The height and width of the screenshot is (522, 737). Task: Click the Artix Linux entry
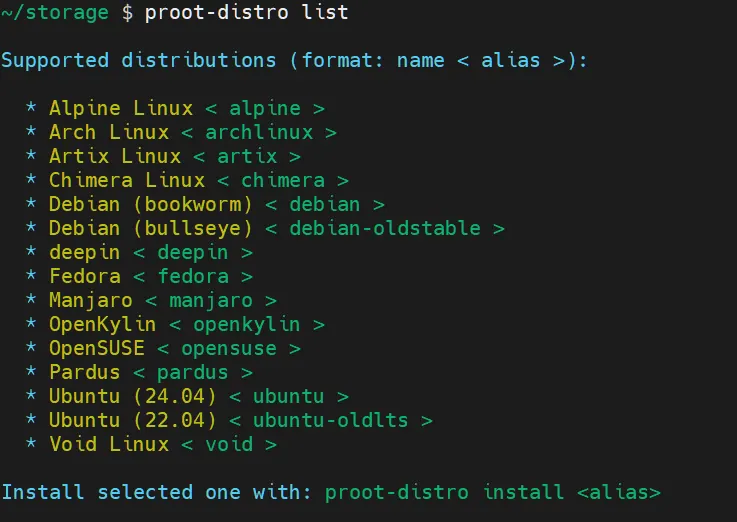(x=114, y=156)
